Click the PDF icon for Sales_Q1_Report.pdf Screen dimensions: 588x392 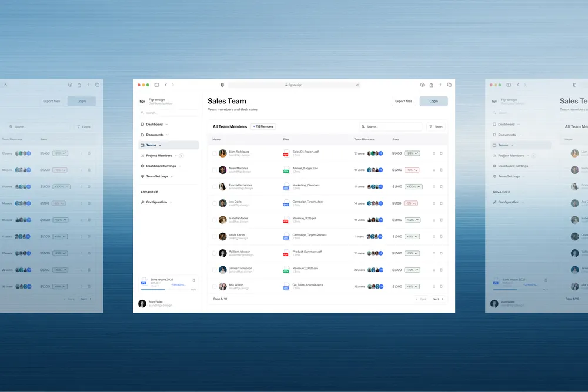click(285, 153)
